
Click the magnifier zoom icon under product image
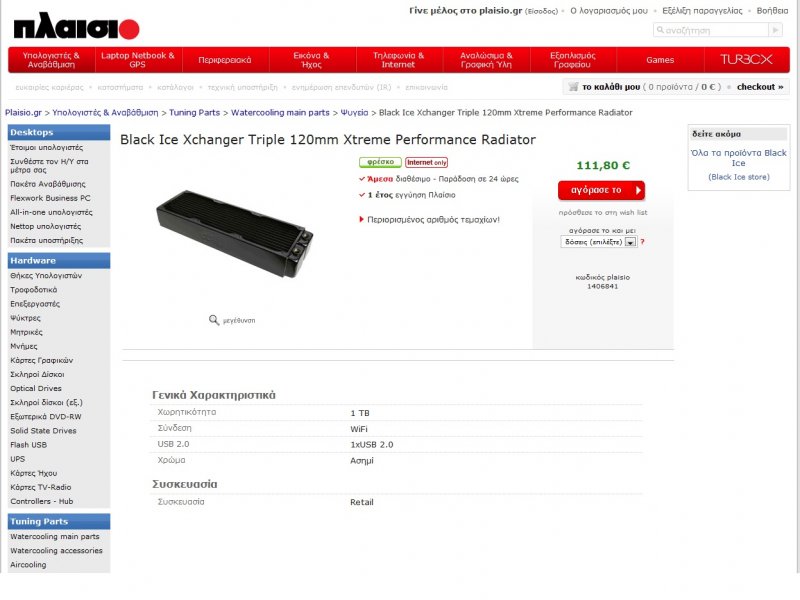pyautogui.click(x=214, y=320)
